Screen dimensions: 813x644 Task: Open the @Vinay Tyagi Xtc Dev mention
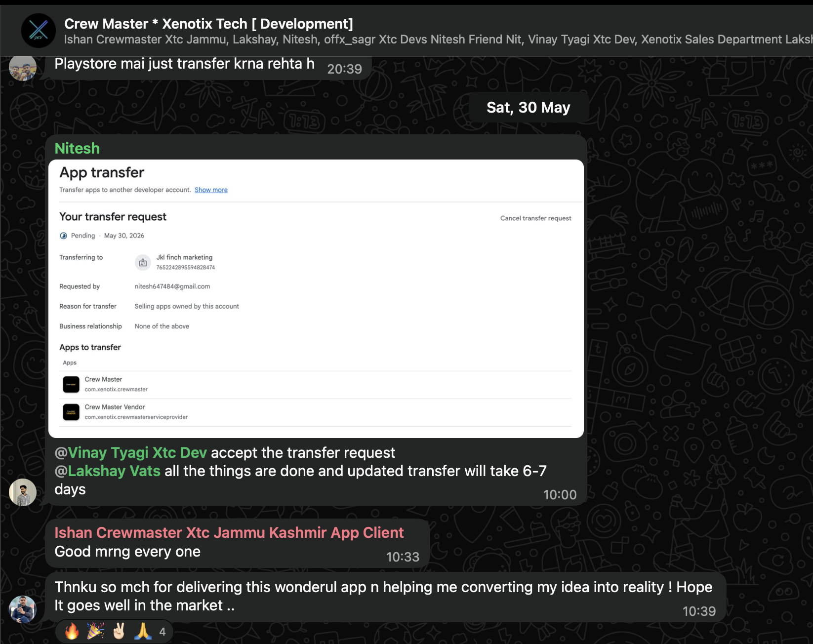pyautogui.click(x=130, y=452)
